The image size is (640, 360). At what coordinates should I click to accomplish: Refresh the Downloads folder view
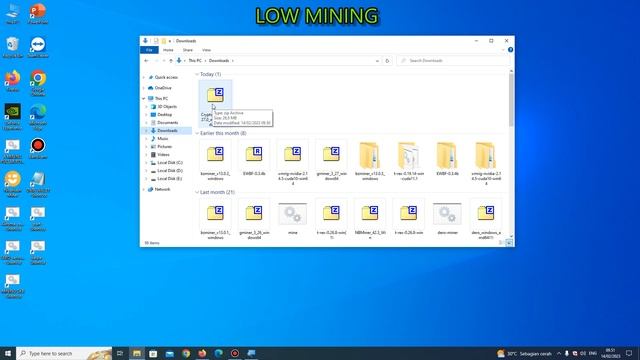point(387,61)
